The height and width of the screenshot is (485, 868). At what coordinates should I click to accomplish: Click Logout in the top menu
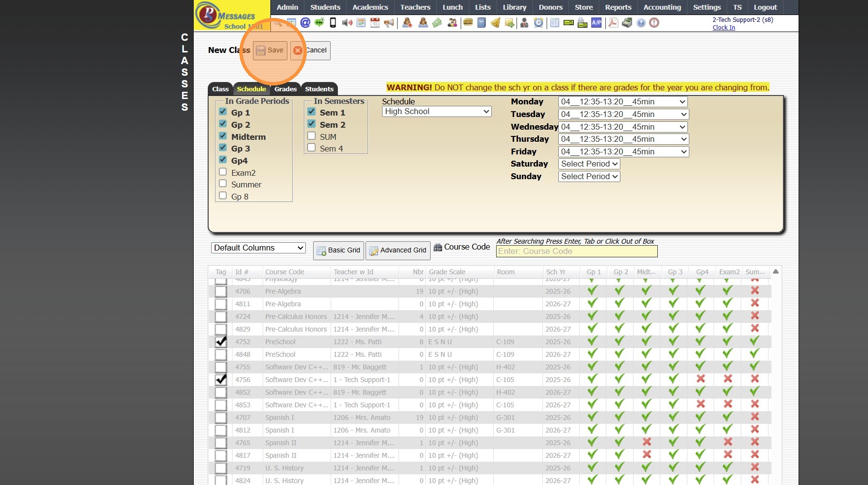click(765, 7)
